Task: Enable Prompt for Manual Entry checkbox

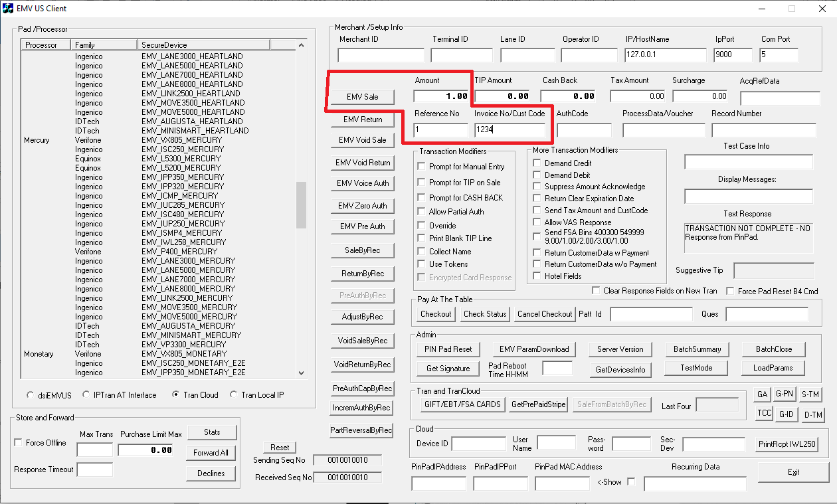Action: click(421, 167)
